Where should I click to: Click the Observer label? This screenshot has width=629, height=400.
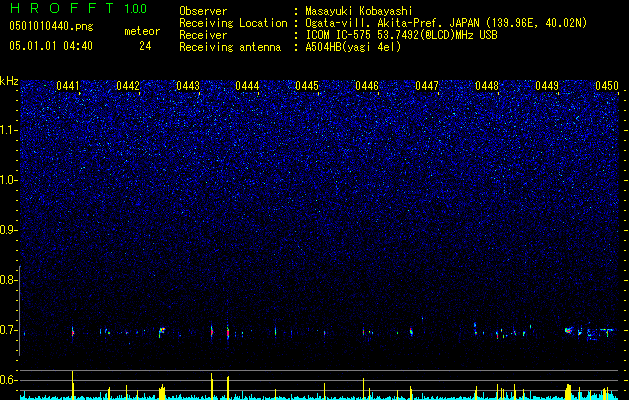coord(203,11)
